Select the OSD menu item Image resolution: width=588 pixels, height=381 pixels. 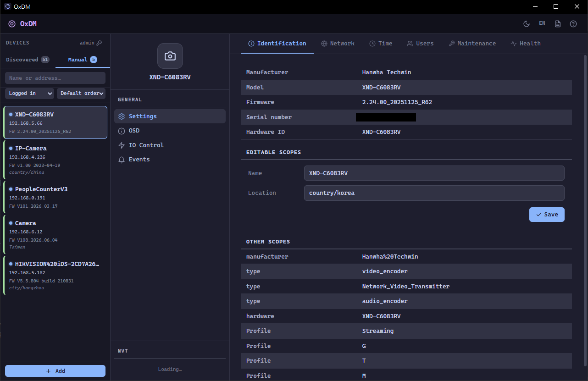coord(170,131)
